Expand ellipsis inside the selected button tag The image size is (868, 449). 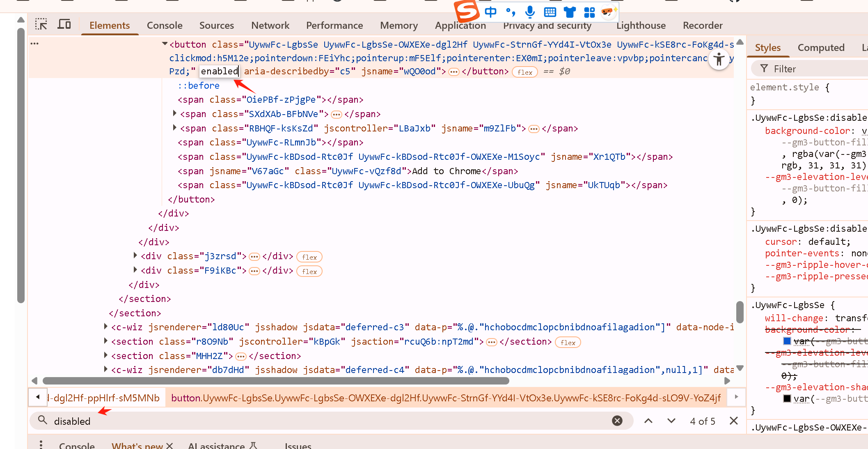(x=453, y=72)
